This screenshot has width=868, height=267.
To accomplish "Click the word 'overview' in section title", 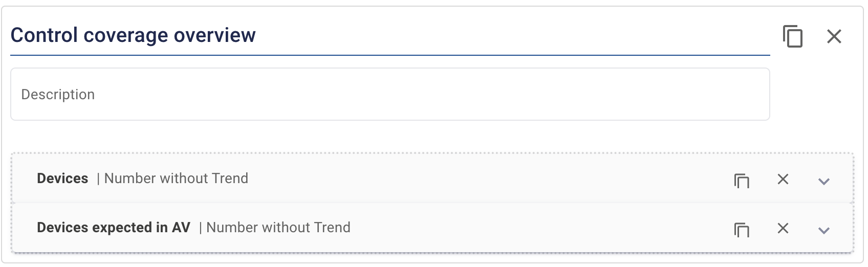I will click(x=214, y=35).
